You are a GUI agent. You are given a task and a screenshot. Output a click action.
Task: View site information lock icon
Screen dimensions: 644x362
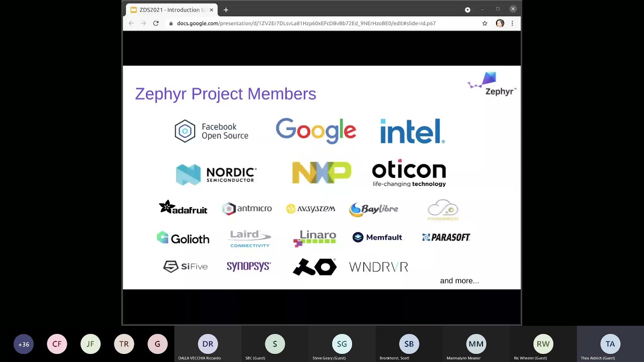click(171, 23)
